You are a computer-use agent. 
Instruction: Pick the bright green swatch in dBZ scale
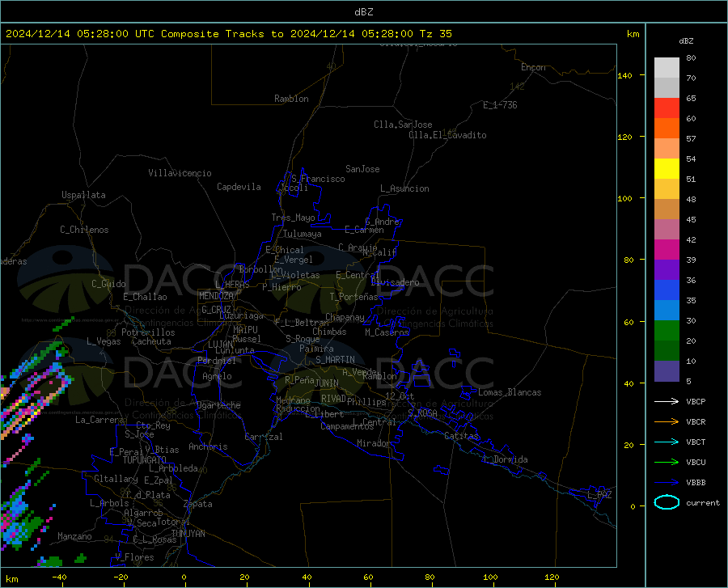pyautogui.click(x=667, y=331)
